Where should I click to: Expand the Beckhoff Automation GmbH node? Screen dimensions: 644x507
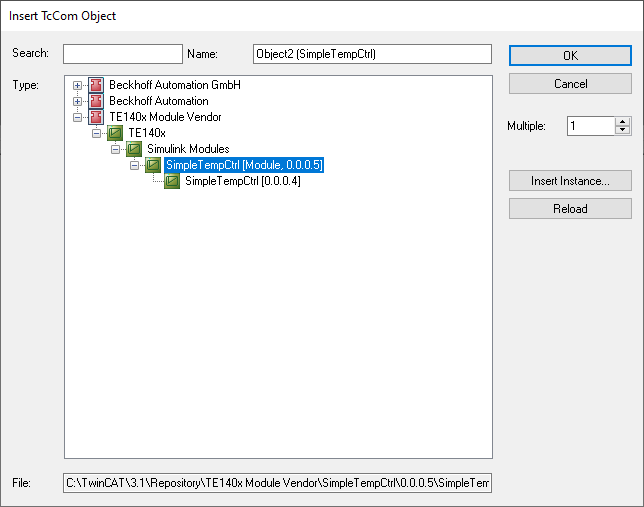tap(77, 85)
